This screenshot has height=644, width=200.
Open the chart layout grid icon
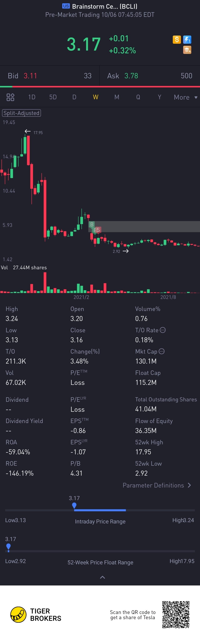point(10,97)
